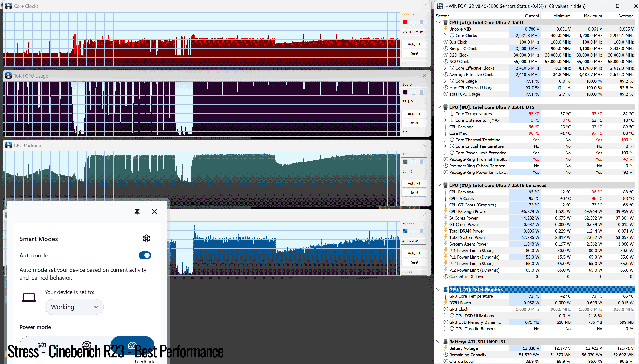The height and width of the screenshot is (364, 639).
Task: Click the HWiNFO icon in Core Clocks graph title
Action: [9, 6]
